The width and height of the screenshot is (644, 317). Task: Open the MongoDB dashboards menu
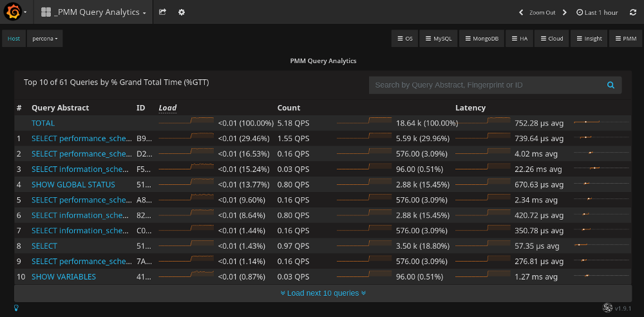pyautogui.click(x=481, y=39)
